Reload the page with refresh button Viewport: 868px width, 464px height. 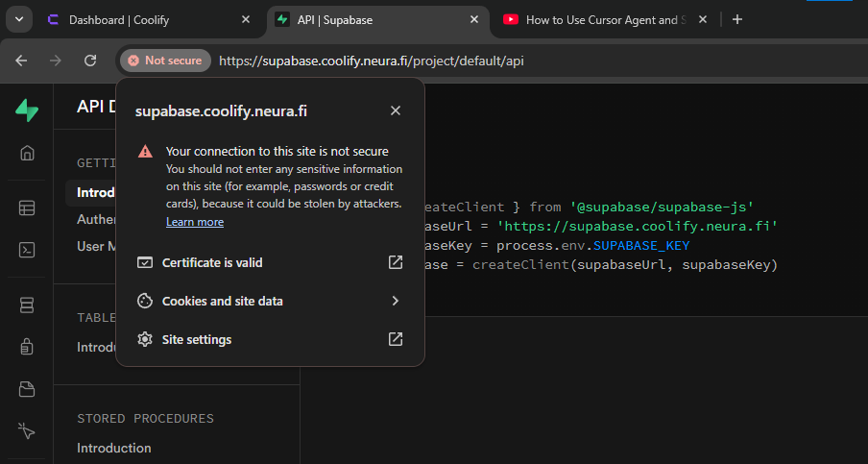(90, 61)
